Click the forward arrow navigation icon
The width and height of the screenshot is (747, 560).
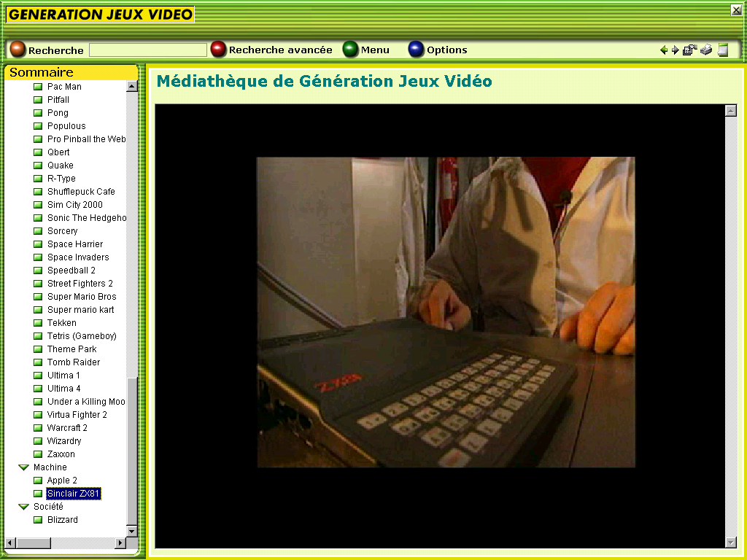[675, 50]
